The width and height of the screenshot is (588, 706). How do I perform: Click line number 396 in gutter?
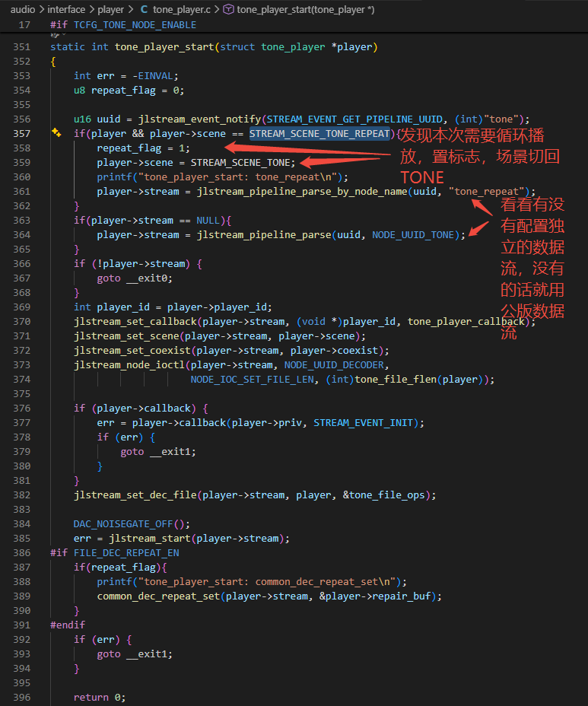(x=21, y=698)
